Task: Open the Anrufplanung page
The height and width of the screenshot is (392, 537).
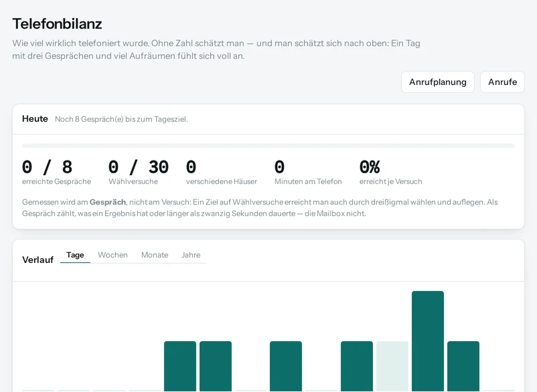Action: 438,82
